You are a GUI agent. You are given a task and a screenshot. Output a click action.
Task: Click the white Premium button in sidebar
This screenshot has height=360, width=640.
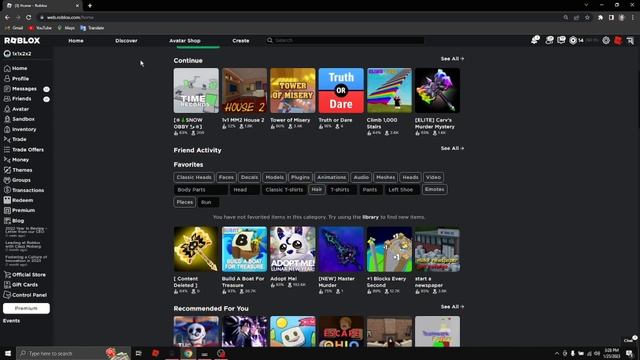[x=26, y=308]
